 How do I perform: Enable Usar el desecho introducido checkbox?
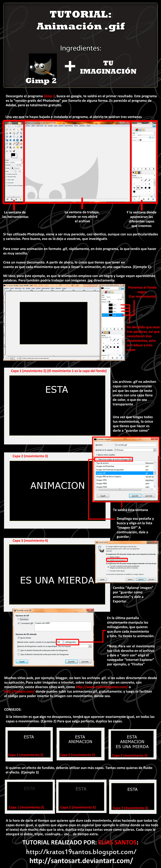coord(19,654)
